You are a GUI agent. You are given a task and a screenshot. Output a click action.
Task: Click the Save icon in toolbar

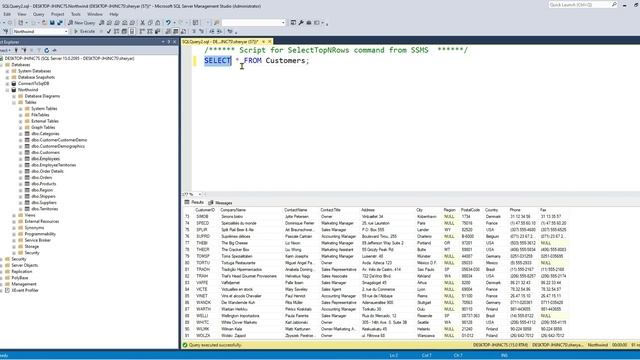[x=51, y=23]
